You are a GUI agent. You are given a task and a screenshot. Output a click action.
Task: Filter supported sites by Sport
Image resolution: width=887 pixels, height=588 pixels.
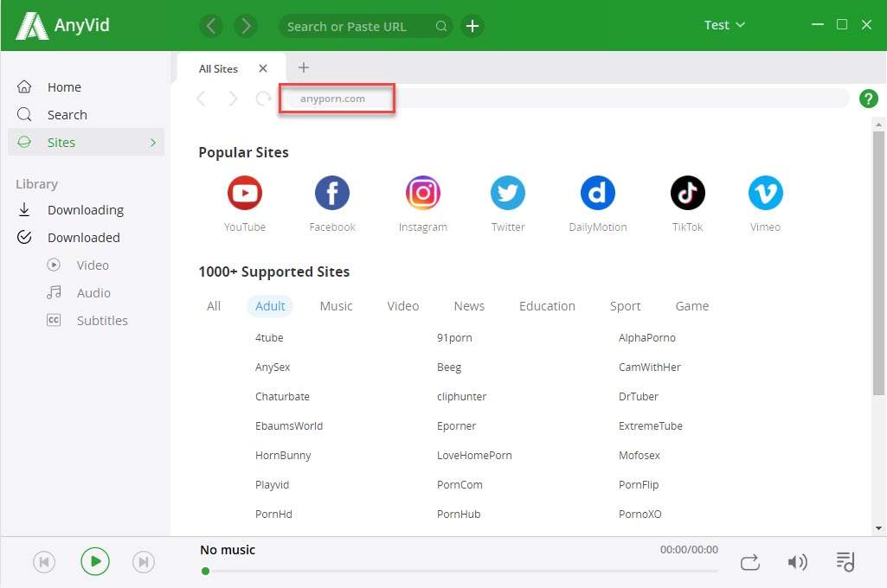[625, 306]
